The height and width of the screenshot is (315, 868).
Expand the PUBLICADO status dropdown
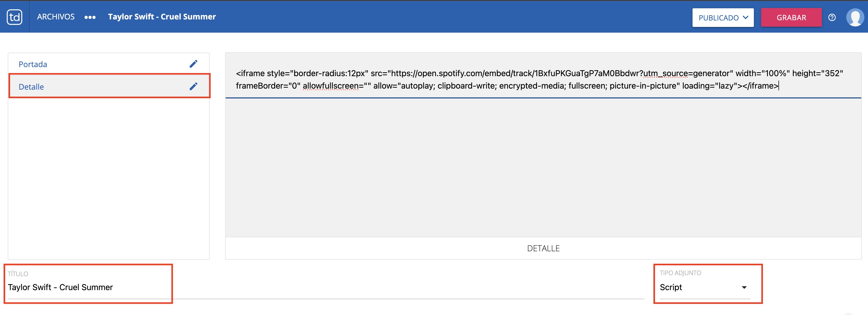coord(723,18)
